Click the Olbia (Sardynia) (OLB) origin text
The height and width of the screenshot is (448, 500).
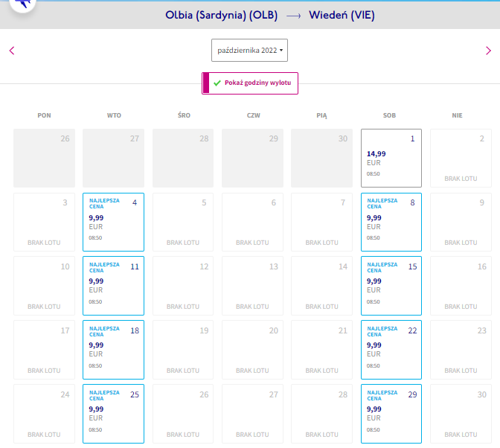221,16
